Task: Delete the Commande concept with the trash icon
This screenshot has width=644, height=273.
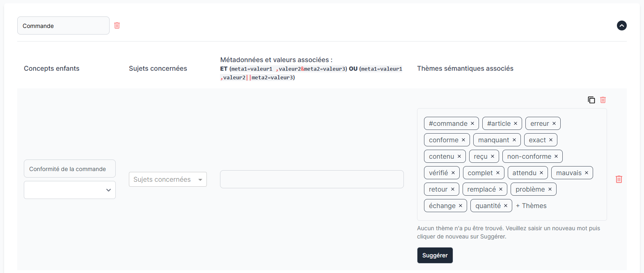Action: click(117, 25)
